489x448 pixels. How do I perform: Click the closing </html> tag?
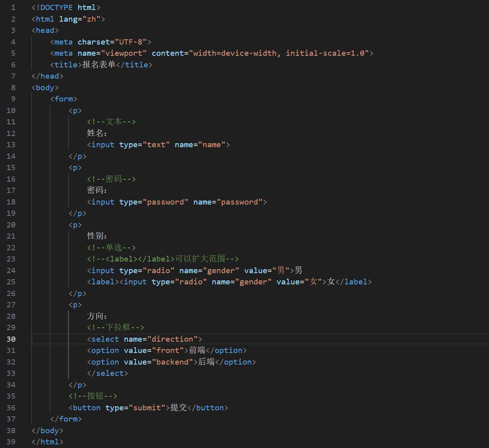click(48, 442)
